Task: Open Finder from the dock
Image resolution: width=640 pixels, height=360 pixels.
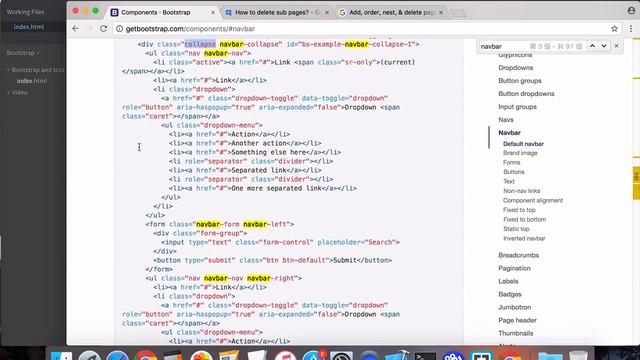Action: (x=61, y=356)
